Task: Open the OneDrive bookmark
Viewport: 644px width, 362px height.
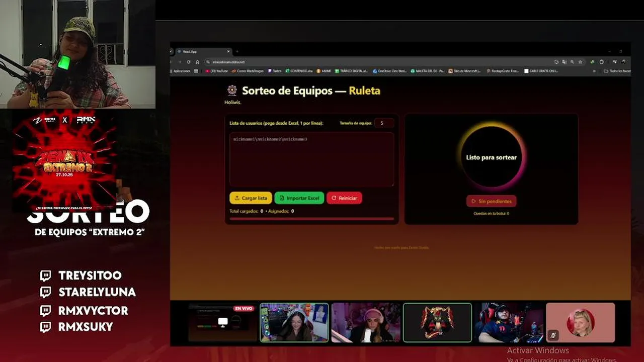Action: pos(390,71)
